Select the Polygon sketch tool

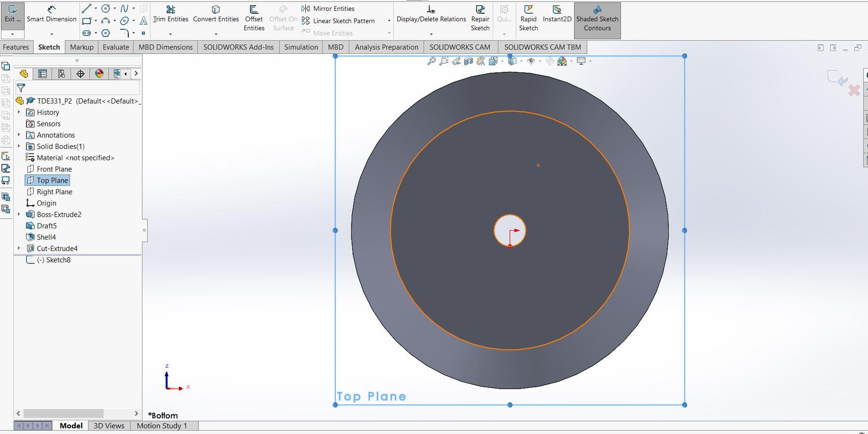click(x=106, y=33)
